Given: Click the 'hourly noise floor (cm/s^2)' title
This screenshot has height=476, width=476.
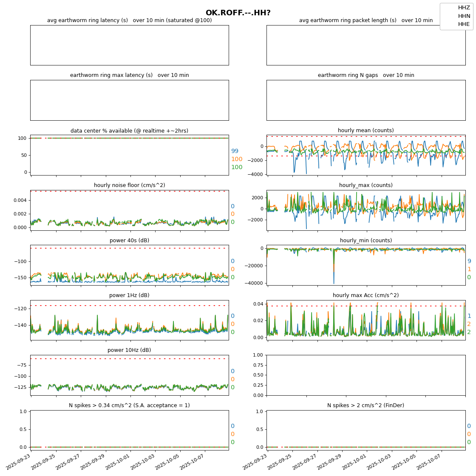Looking at the screenshot, I should (x=129, y=185).
